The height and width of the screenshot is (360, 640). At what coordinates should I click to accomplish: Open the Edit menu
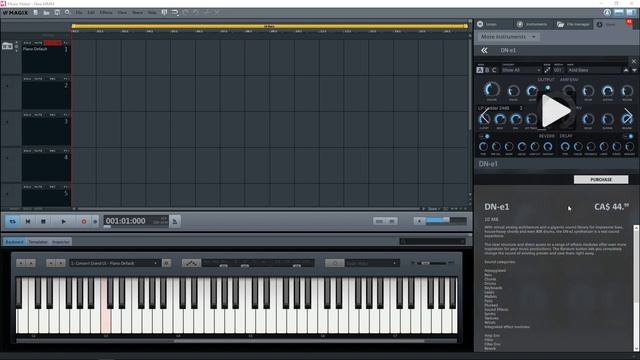(91, 13)
